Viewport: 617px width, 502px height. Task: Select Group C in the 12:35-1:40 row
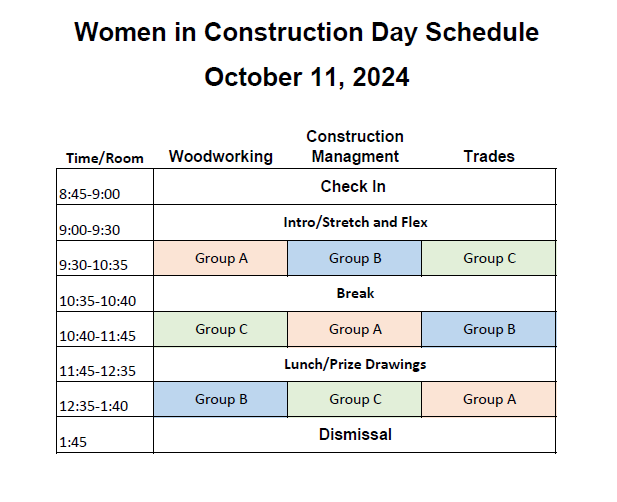click(355, 399)
